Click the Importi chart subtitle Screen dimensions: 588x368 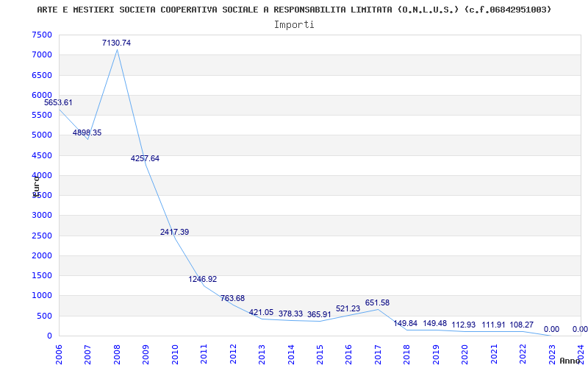coord(294,25)
